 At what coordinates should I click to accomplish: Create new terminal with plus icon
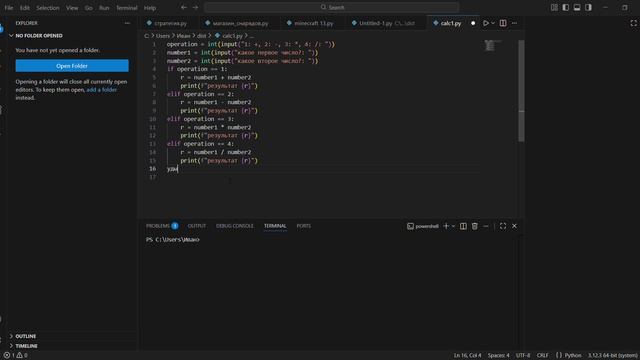pyautogui.click(x=446, y=226)
